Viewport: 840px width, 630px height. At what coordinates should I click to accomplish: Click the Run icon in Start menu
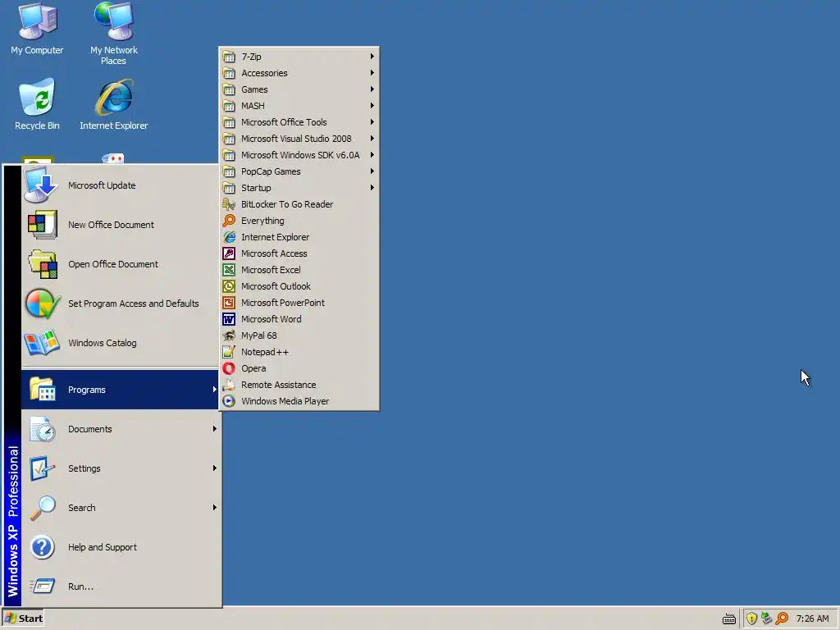pyautogui.click(x=43, y=586)
